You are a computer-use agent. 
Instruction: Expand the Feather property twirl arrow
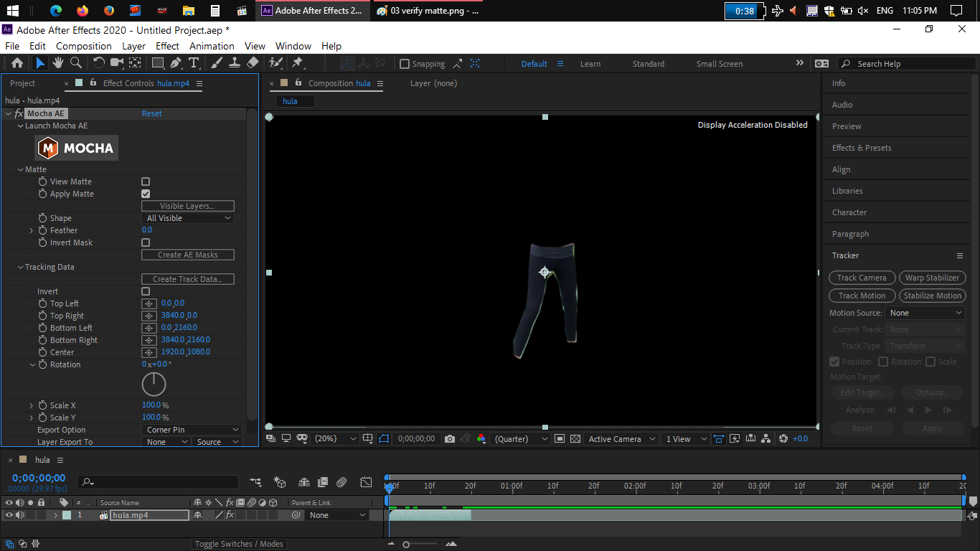tap(32, 231)
